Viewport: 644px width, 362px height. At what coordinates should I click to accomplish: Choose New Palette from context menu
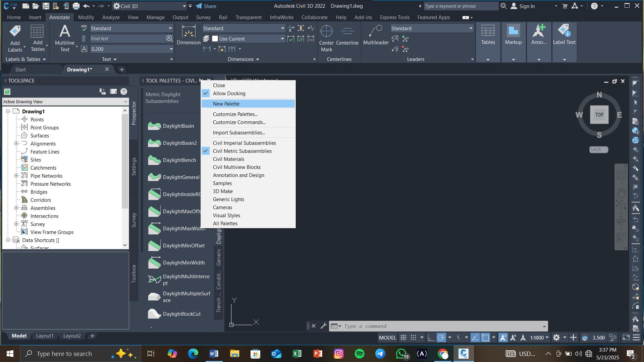click(248, 104)
